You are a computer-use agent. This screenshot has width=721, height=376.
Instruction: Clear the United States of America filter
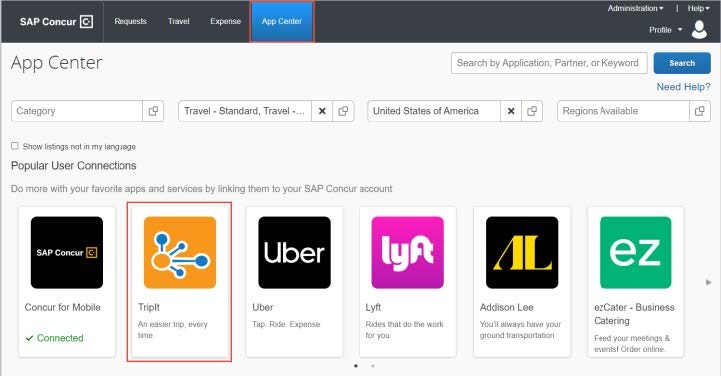click(511, 111)
